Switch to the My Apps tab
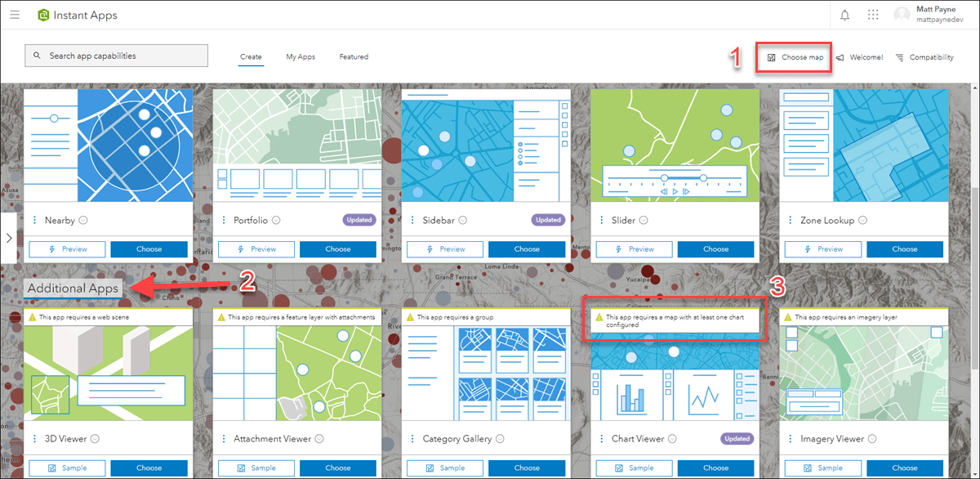This screenshot has height=479, width=980. [x=301, y=57]
